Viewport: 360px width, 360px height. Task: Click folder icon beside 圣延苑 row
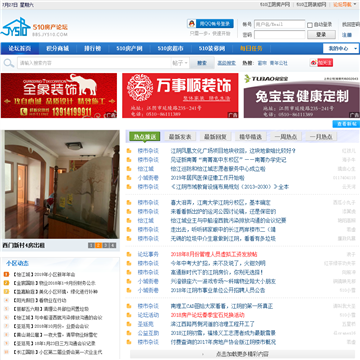pos(129,324)
